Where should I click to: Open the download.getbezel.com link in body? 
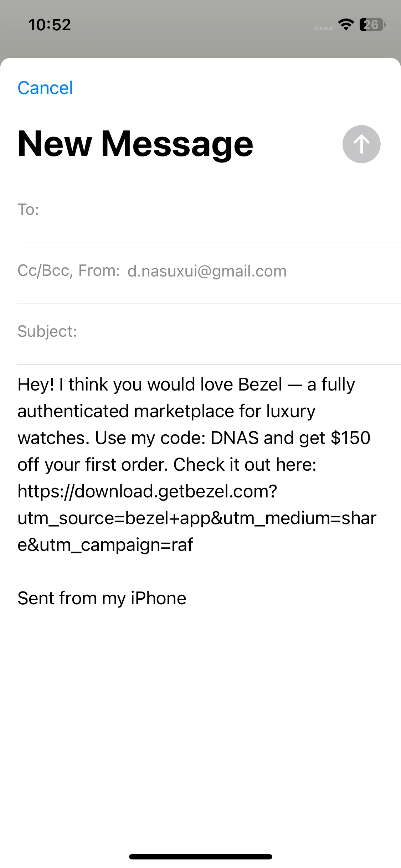pyautogui.click(x=147, y=491)
